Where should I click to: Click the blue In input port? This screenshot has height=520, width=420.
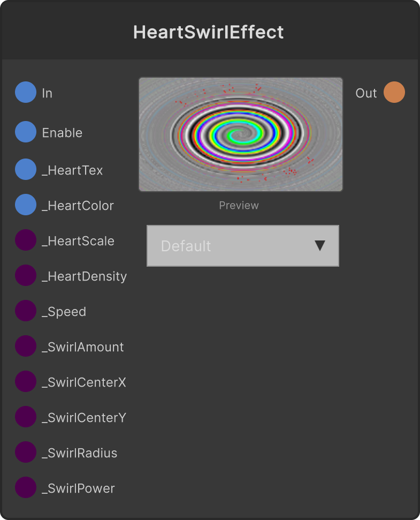pyautogui.click(x=26, y=92)
